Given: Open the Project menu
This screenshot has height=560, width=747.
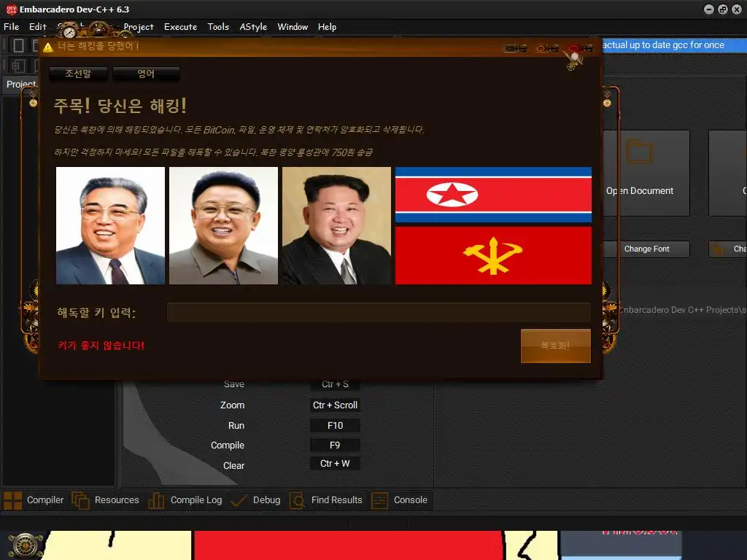Looking at the screenshot, I should (x=139, y=27).
